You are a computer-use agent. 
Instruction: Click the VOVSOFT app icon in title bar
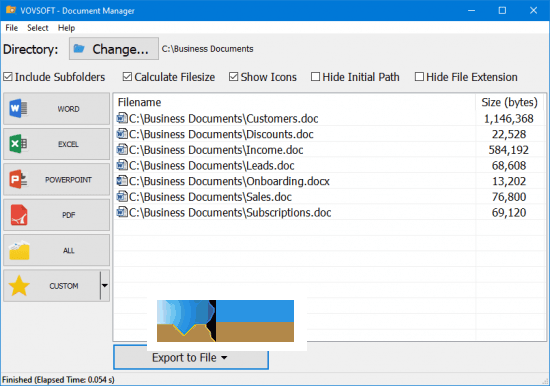pyautogui.click(x=11, y=10)
